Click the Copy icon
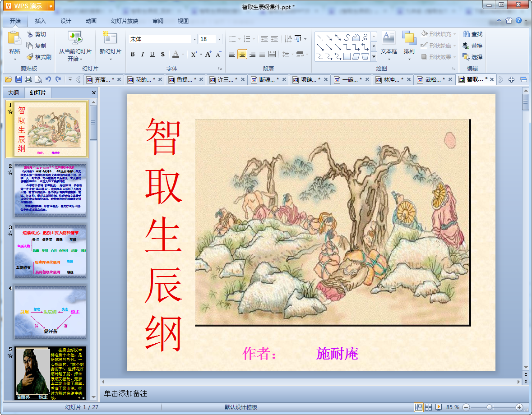Viewport: 532px width, 415px height. pos(30,46)
